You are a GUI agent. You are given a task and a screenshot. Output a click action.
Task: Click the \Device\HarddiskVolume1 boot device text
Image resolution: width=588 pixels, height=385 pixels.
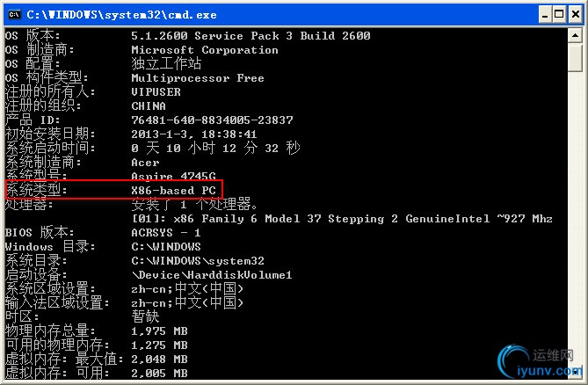point(212,275)
